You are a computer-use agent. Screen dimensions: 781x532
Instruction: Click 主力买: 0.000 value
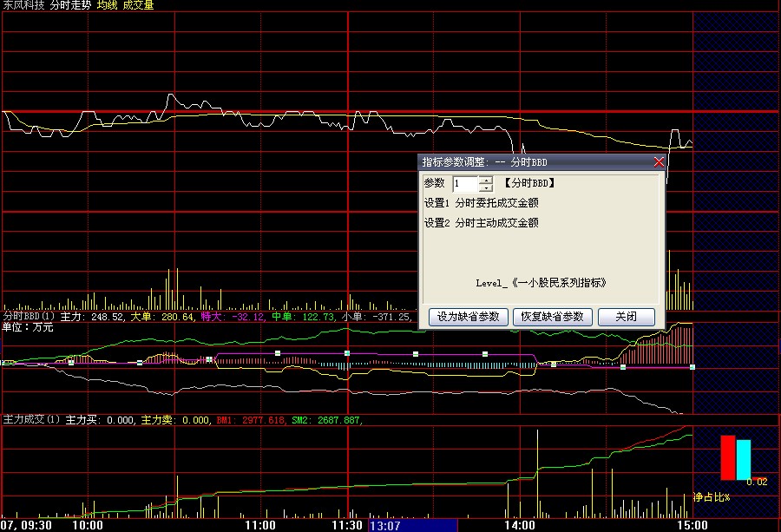(100, 420)
